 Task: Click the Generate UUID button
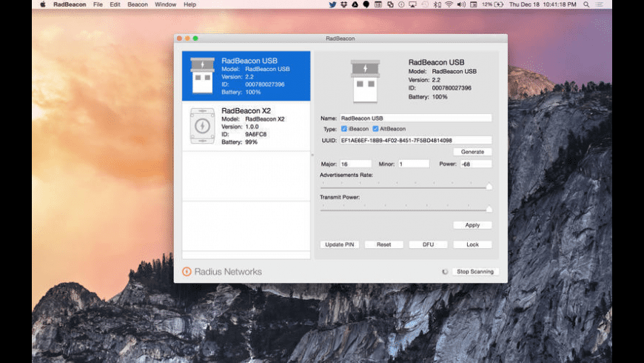[472, 152]
